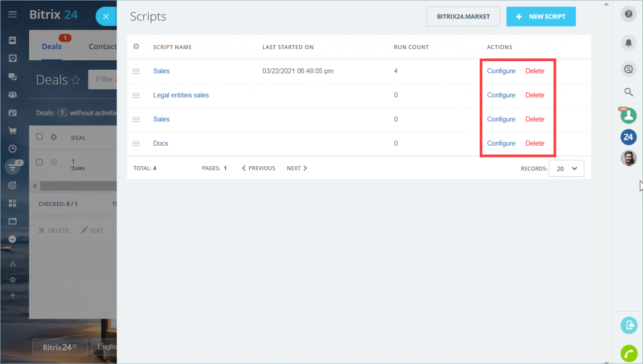Open chat bubbles icon in left sidebar
Screen dimensions: 643x364
(x=13, y=76)
